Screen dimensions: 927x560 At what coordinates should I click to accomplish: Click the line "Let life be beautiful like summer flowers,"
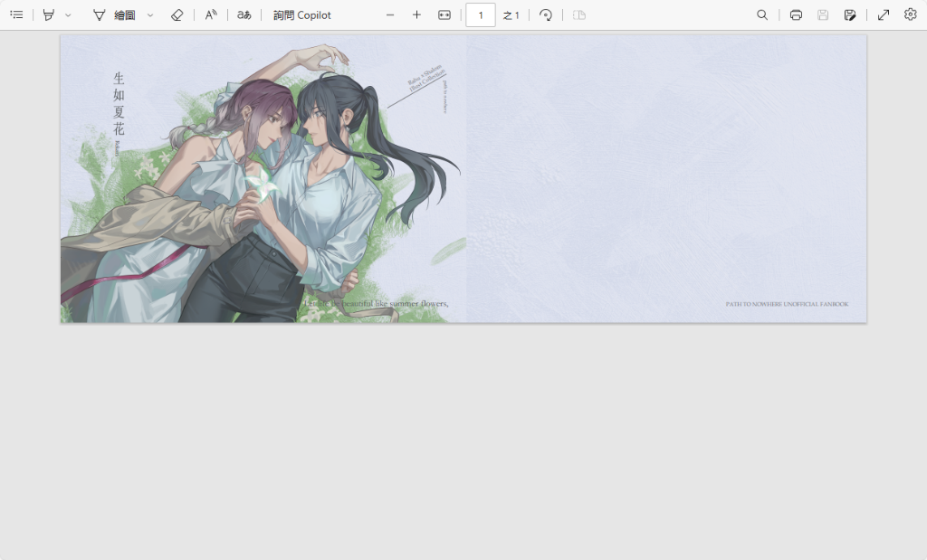[376, 304]
